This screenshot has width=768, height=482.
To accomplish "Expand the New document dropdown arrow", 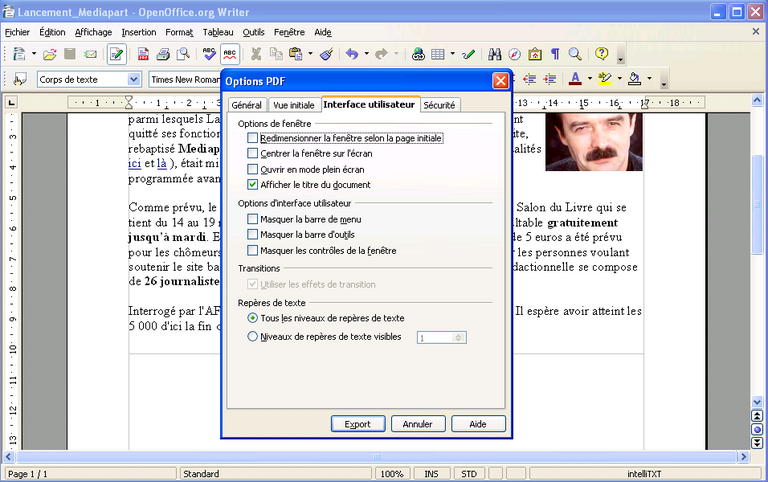I will tap(34, 53).
